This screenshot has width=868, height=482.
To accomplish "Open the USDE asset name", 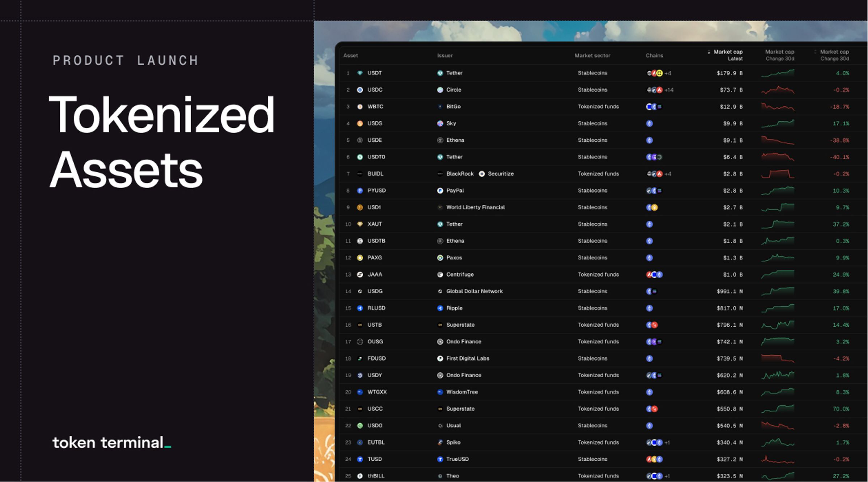I will coord(375,140).
